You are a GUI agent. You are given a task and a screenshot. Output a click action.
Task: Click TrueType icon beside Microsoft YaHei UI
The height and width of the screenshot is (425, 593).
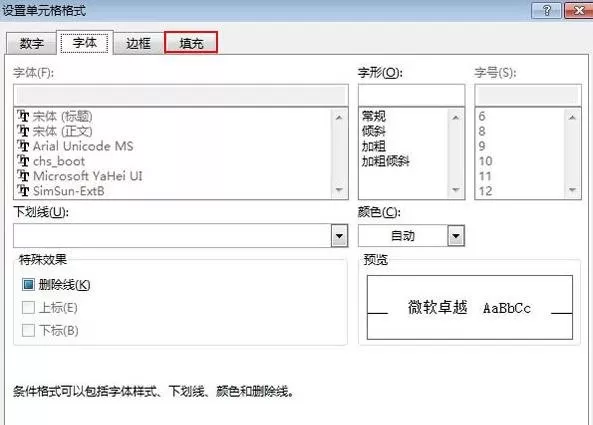[x=23, y=176]
